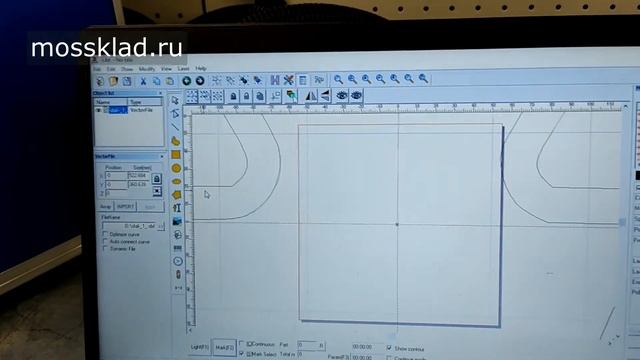Toggle size ratio lock button
Viewport: 640px width, 360px height.
pos(156,179)
